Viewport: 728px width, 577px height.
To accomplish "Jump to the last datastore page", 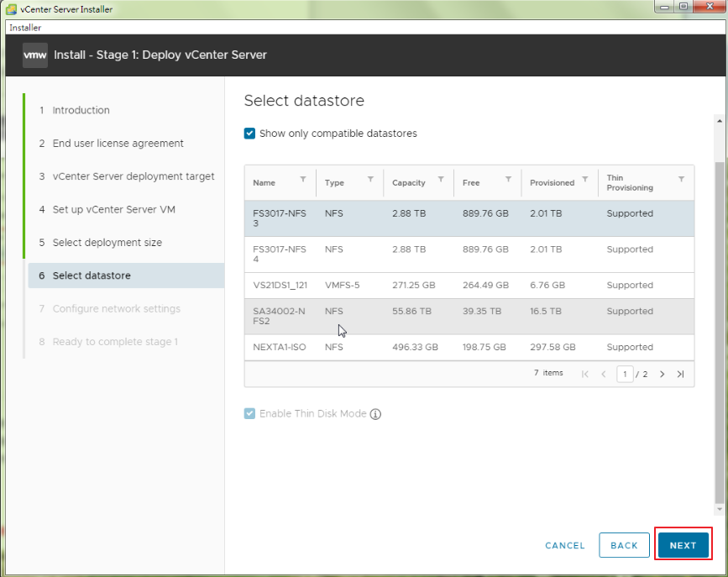I will [x=680, y=374].
